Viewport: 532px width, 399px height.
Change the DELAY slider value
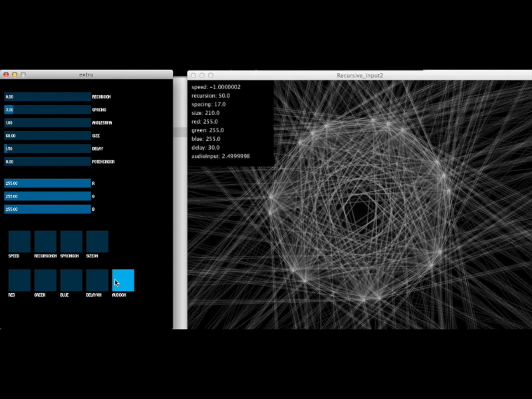47,149
